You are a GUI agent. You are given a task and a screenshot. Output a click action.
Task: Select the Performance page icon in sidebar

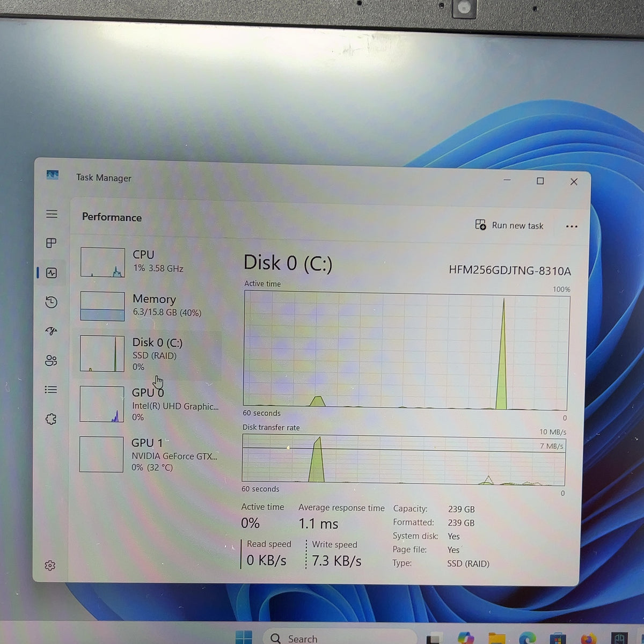pos(52,273)
